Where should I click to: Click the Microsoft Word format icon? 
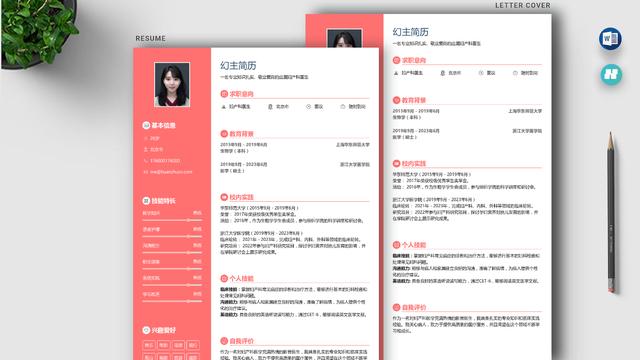(x=610, y=39)
